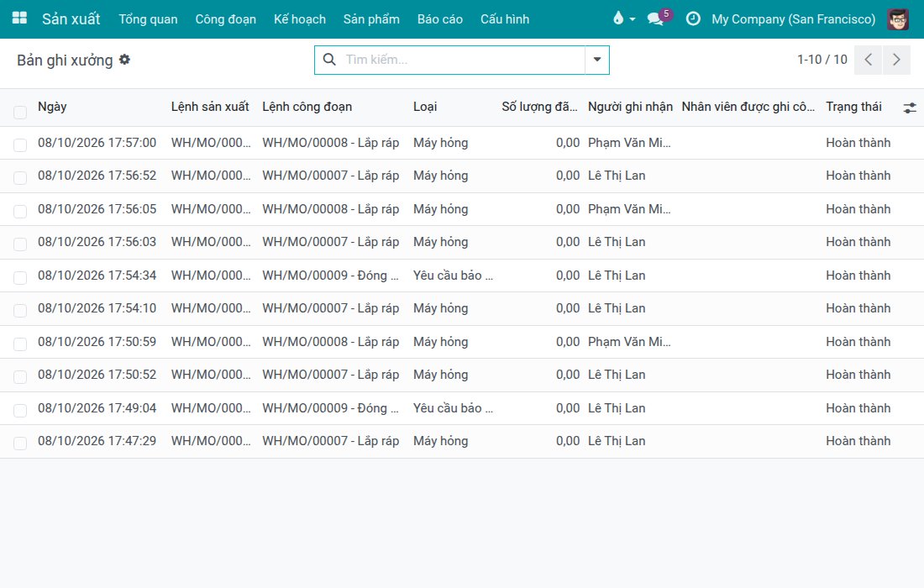
Task: Open the Công đoạn menu
Action: [226, 18]
